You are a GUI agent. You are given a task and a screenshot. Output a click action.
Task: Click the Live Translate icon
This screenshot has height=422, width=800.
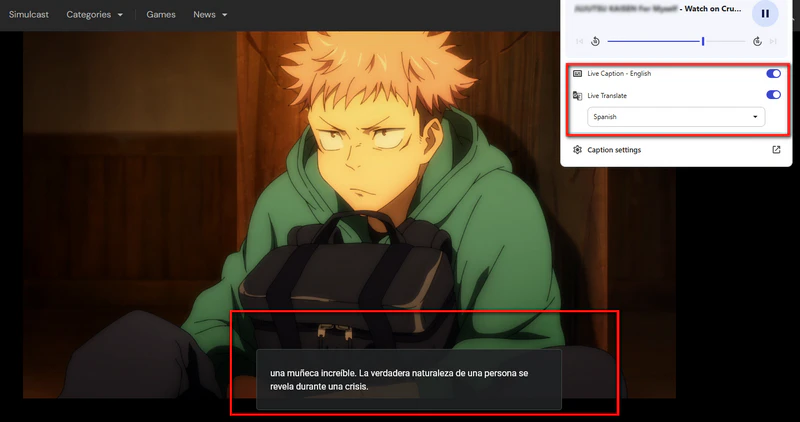point(577,95)
